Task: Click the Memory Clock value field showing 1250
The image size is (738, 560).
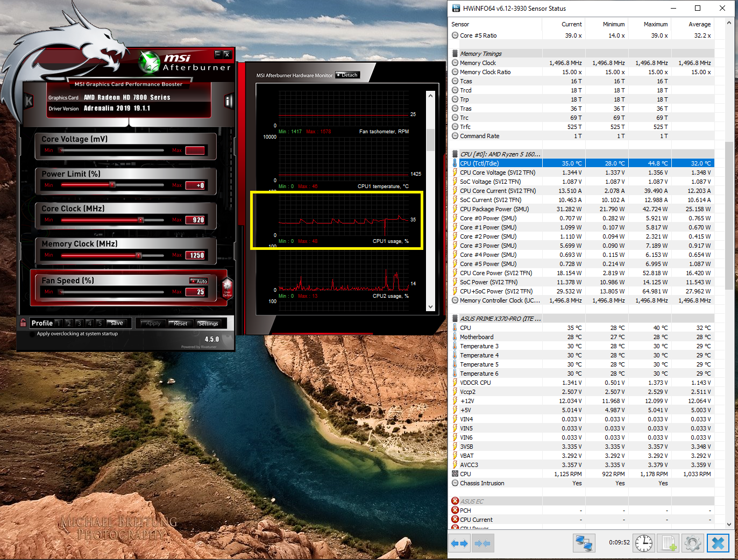Action: tap(195, 255)
